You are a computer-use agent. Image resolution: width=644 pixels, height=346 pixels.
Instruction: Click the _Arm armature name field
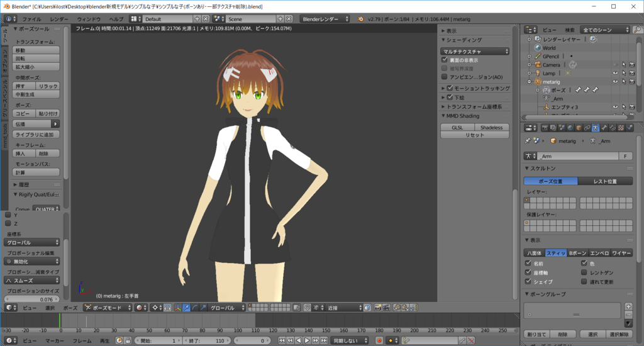579,156
